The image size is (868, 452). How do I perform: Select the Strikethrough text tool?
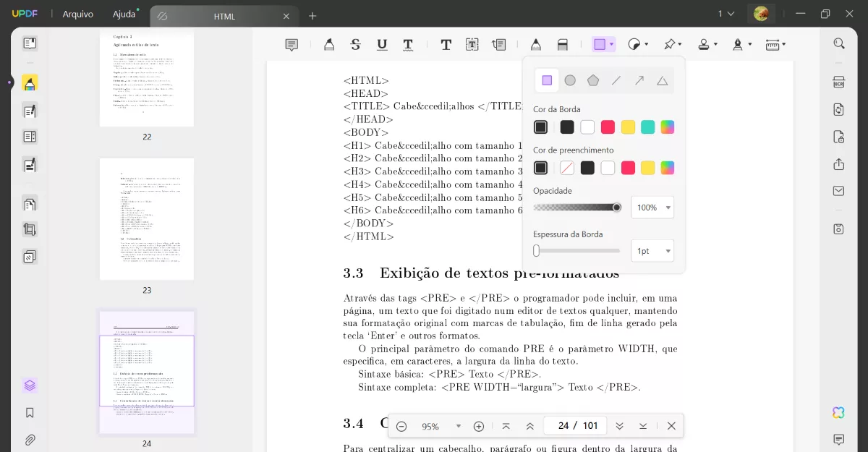pyautogui.click(x=355, y=44)
